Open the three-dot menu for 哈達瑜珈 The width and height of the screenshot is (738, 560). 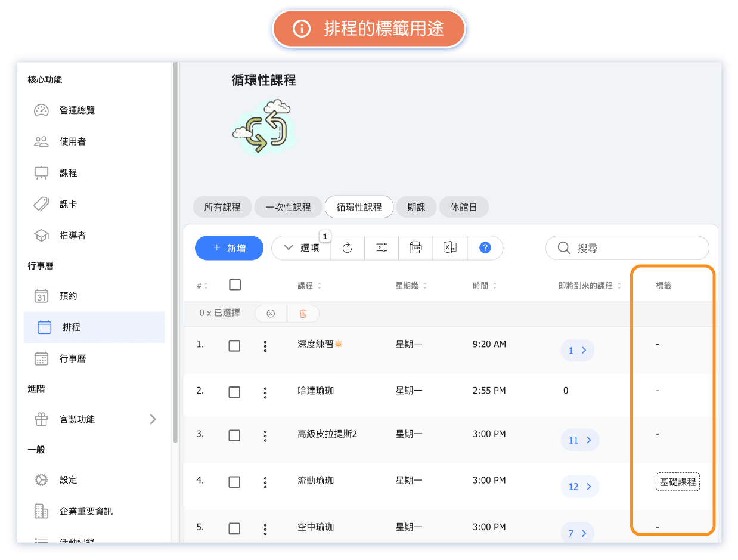click(x=265, y=392)
